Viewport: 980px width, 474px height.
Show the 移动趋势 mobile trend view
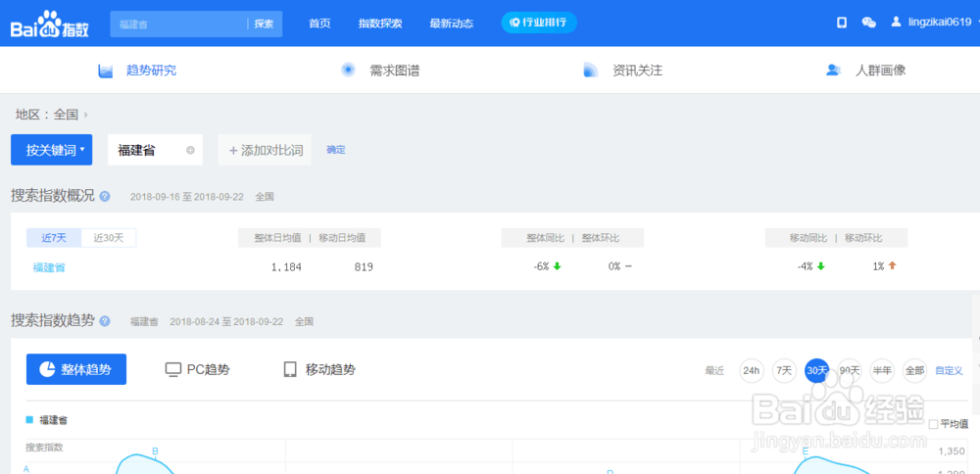coord(320,370)
